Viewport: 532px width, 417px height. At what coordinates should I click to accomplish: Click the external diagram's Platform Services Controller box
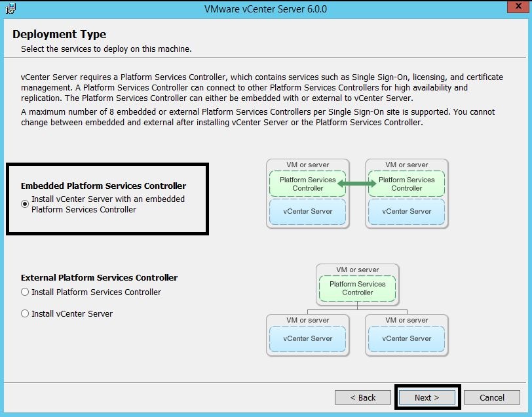pos(357,288)
